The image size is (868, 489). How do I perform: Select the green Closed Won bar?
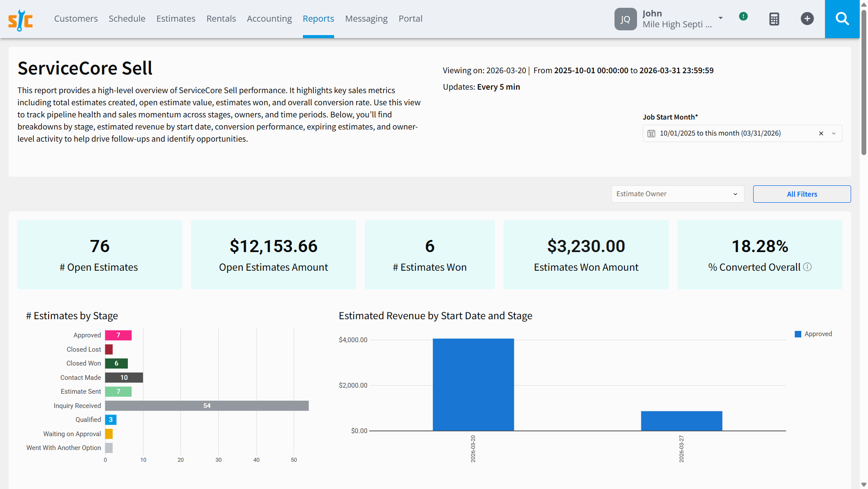(117, 363)
